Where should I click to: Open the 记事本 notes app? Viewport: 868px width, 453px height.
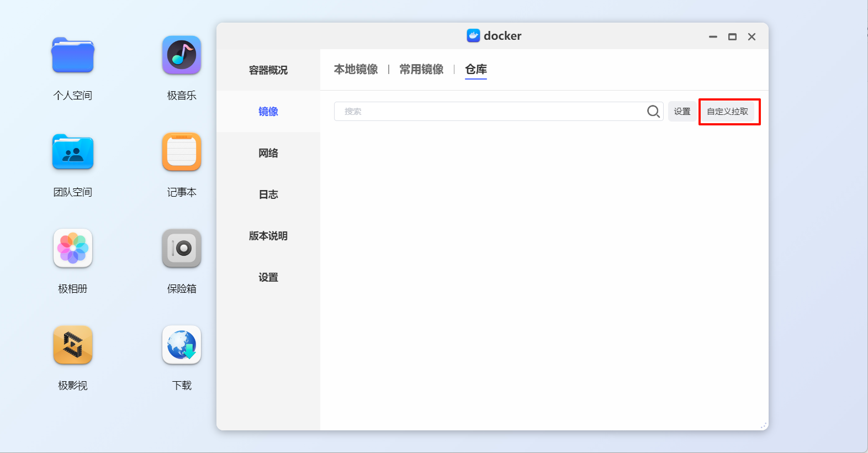click(182, 152)
